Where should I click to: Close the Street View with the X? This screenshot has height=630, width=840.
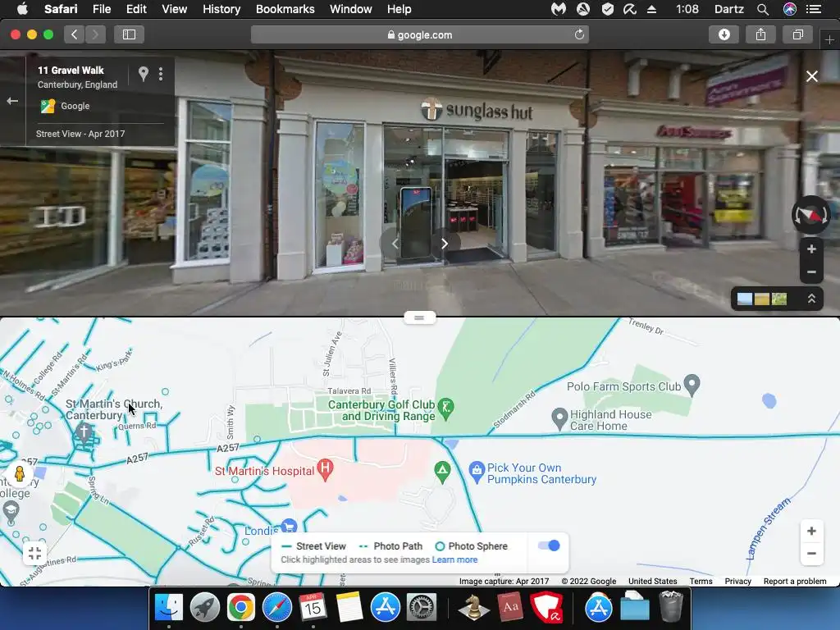point(811,76)
